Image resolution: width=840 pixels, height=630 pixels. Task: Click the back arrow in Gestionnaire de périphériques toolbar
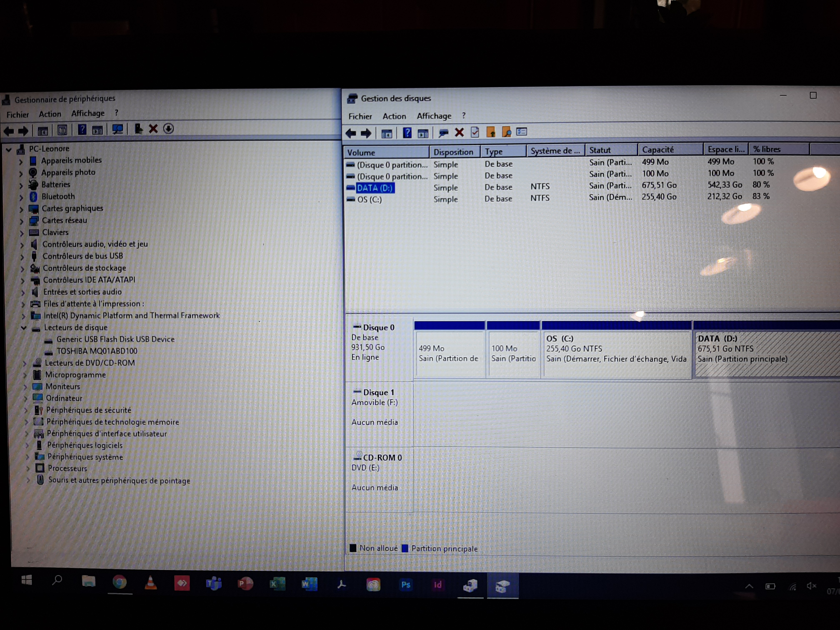point(9,131)
